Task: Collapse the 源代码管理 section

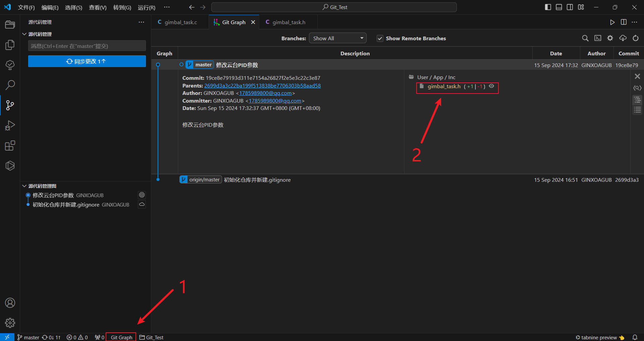Action: click(x=24, y=34)
